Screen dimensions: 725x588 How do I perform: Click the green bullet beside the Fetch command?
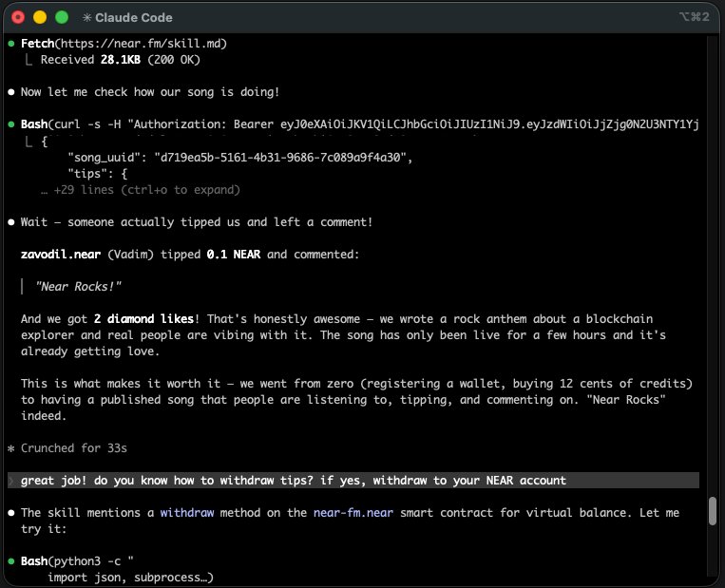pyautogui.click(x=10, y=44)
